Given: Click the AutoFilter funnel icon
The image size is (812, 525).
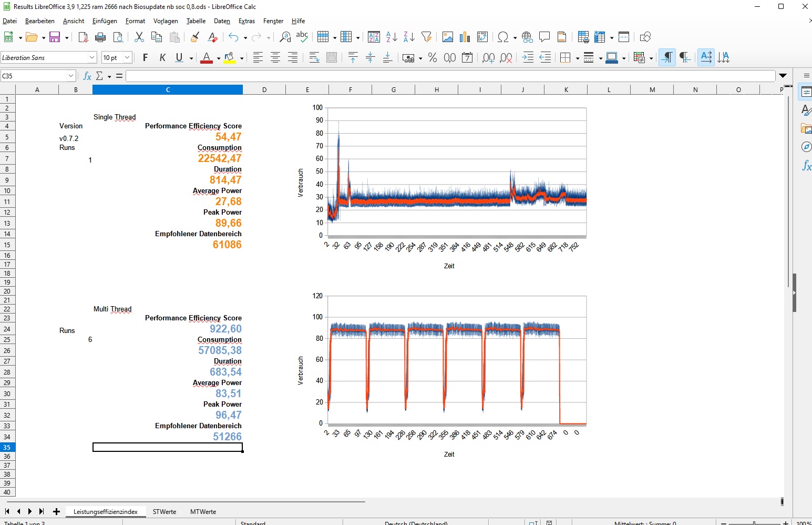Looking at the screenshot, I should 427,37.
